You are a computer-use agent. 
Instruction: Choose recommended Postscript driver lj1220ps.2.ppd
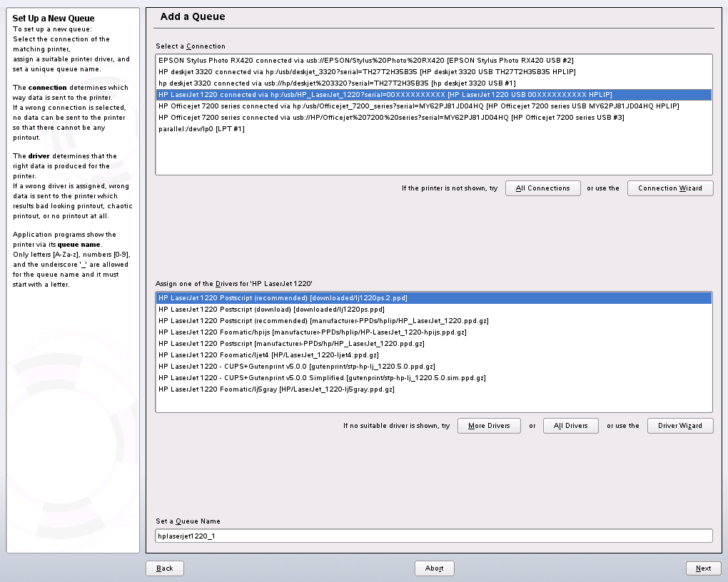tap(283, 298)
